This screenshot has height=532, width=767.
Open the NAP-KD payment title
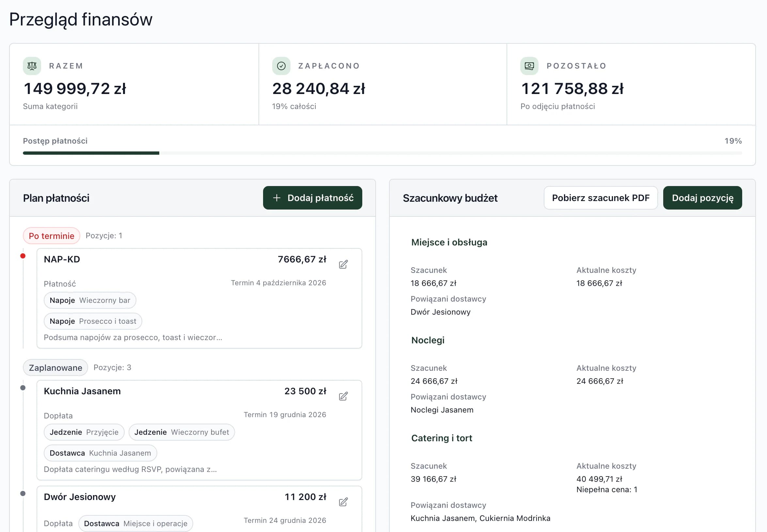[x=62, y=259]
